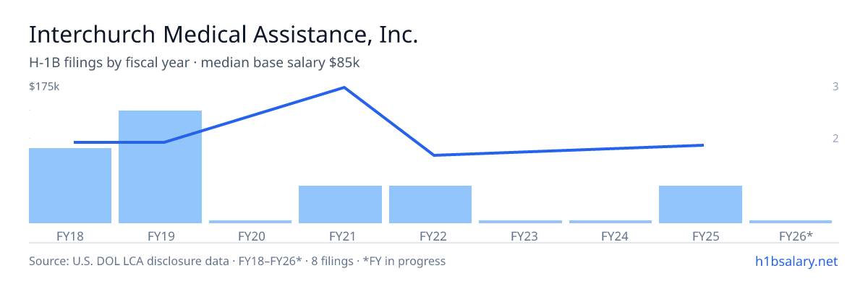The width and height of the screenshot is (868, 289).
Task: Select the FY22 bar in the chart
Action: [x=430, y=204]
